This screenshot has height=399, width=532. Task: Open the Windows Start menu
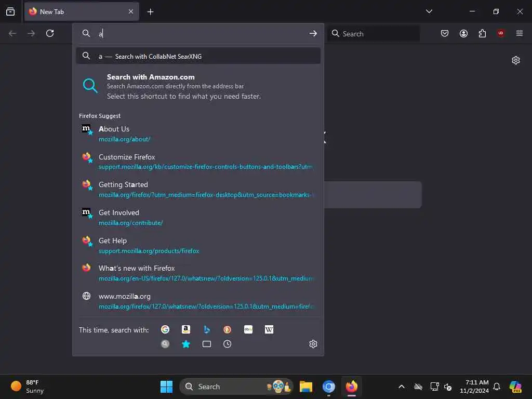coord(166,387)
